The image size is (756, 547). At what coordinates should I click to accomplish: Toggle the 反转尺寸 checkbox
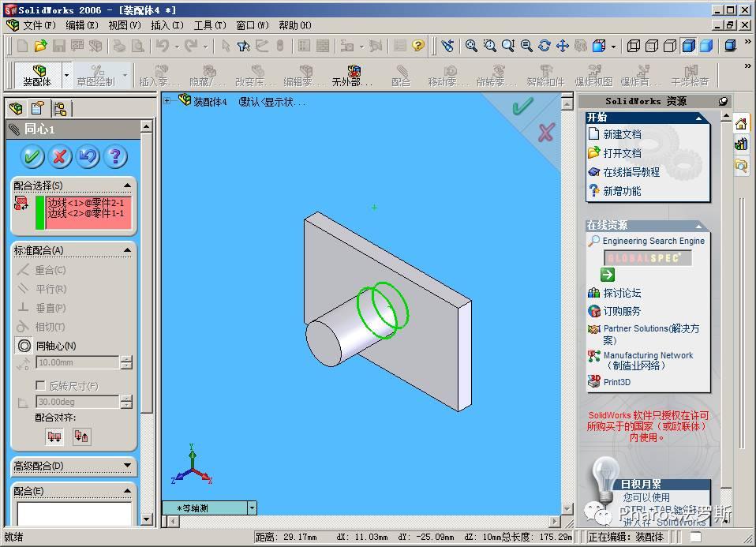40,385
